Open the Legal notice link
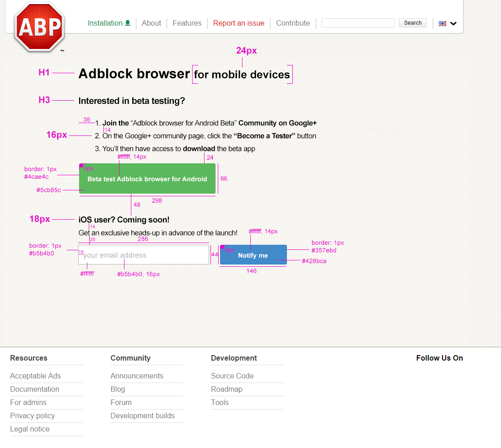This screenshot has width=501, height=448. click(30, 429)
